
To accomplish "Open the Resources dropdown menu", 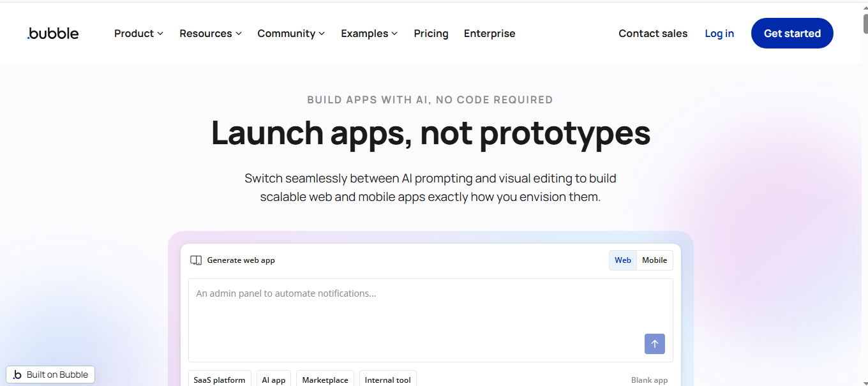I will tap(210, 34).
